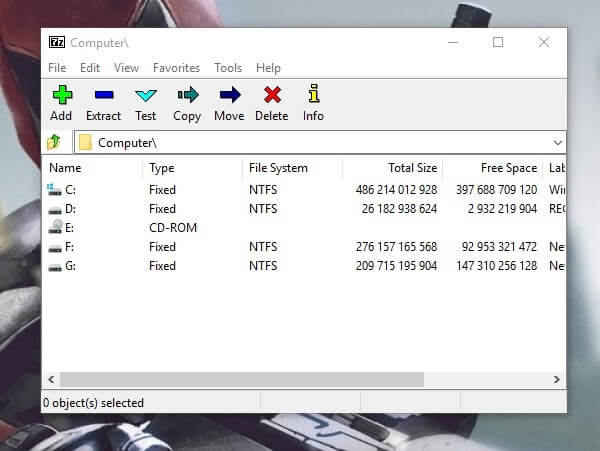Select the G: drive icon

click(x=55, y=267)
